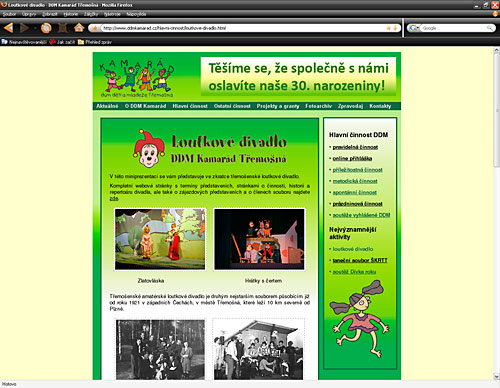Viewport: 500px width, 388px height.
Task: Go back with the orange Back arrow
Action: click(8, 28)
